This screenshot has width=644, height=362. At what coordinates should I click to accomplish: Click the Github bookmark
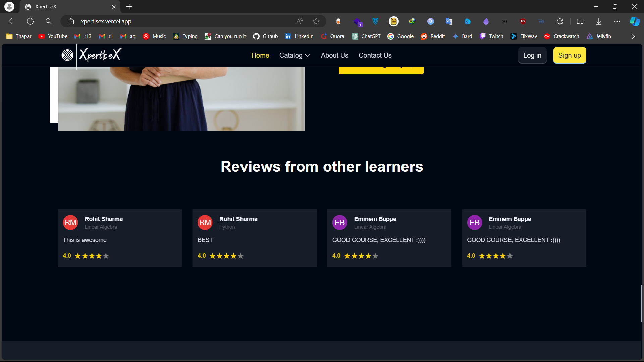265,36
